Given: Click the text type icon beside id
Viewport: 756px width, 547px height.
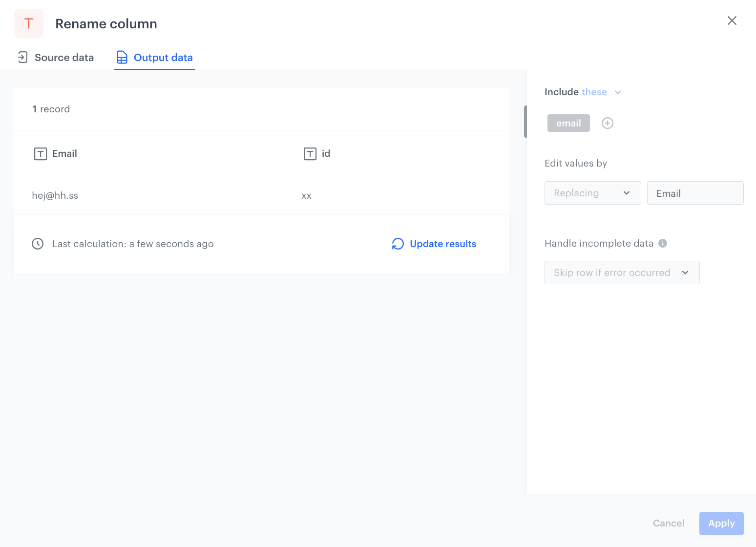Looking at the screenshot, I should [x=310, y=154].
